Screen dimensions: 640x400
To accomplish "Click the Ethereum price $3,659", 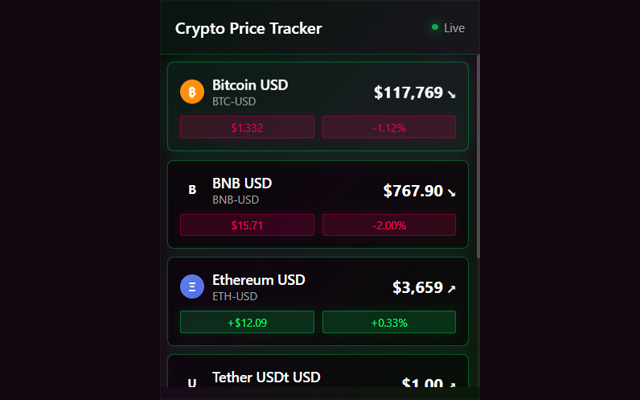I will [417, 288].
